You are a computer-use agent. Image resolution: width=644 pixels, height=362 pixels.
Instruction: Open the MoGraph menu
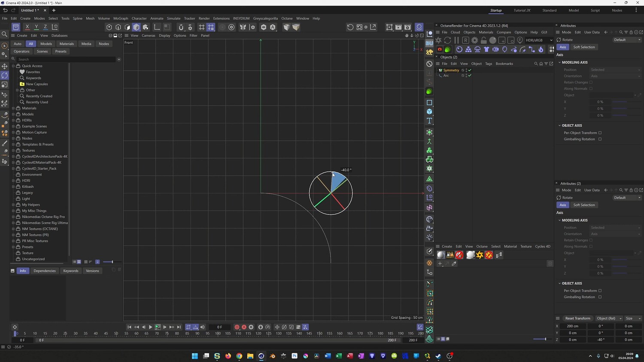click(x=121, y=18)
